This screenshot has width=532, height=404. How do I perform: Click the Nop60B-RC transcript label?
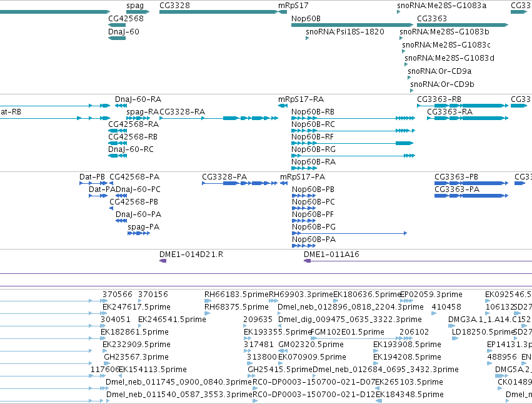(313, 124)
